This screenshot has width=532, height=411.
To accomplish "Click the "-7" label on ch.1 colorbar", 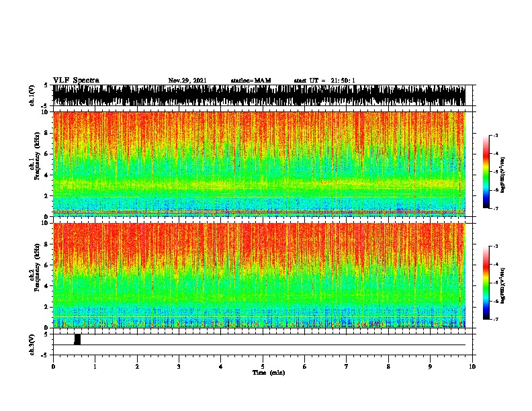I will [496, 208].
